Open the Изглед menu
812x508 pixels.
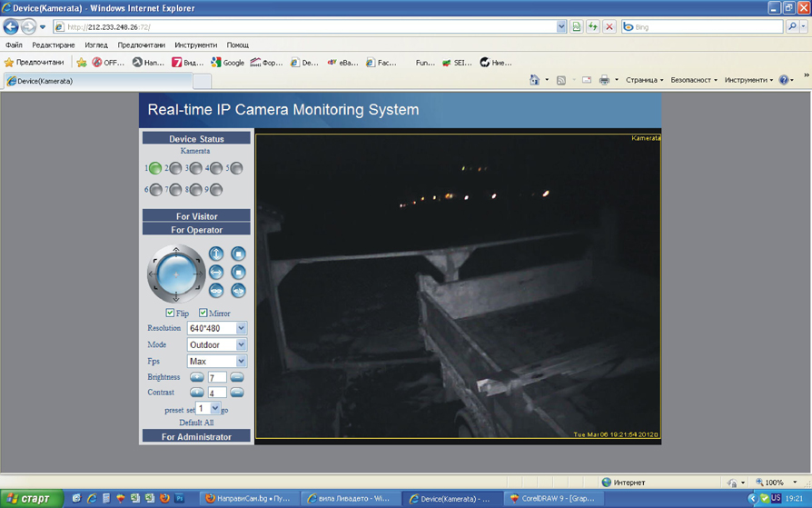[x=95, y=45]
